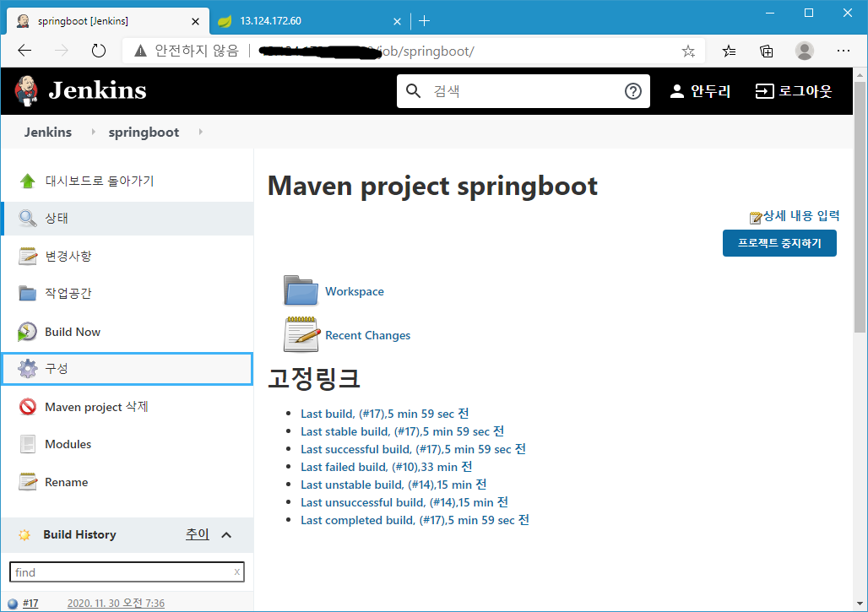Open Last unsuccessful build (#14) permalink
868x612 pixels.
(x=404, y=502)
